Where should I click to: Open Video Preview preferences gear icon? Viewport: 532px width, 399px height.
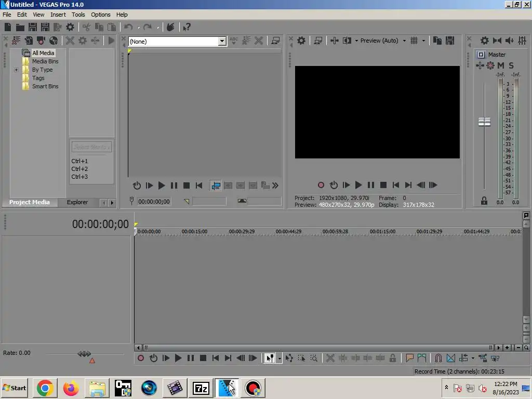pos(301,41)
